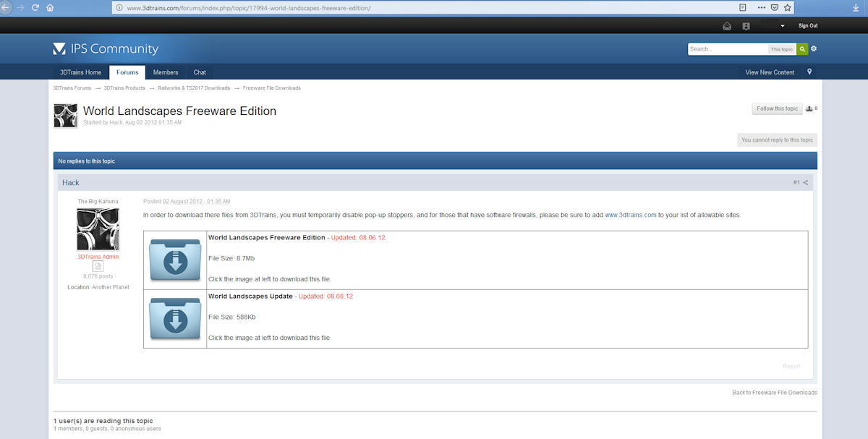Bookmark this page with the star icon
The height and width of the screenshot is (439, 868).
click(787, 7)
